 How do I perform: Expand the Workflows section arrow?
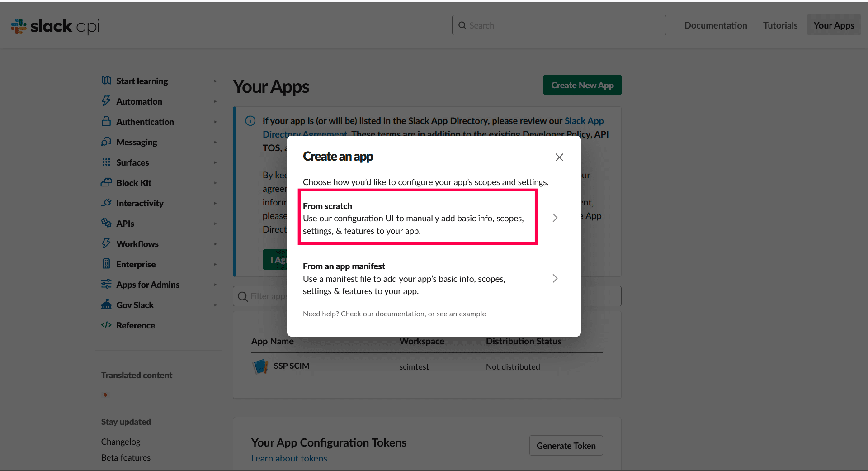pos(215,244)
